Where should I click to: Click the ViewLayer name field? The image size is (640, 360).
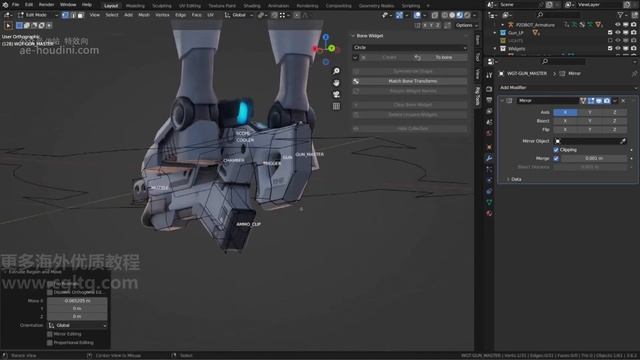pos(598,5)
